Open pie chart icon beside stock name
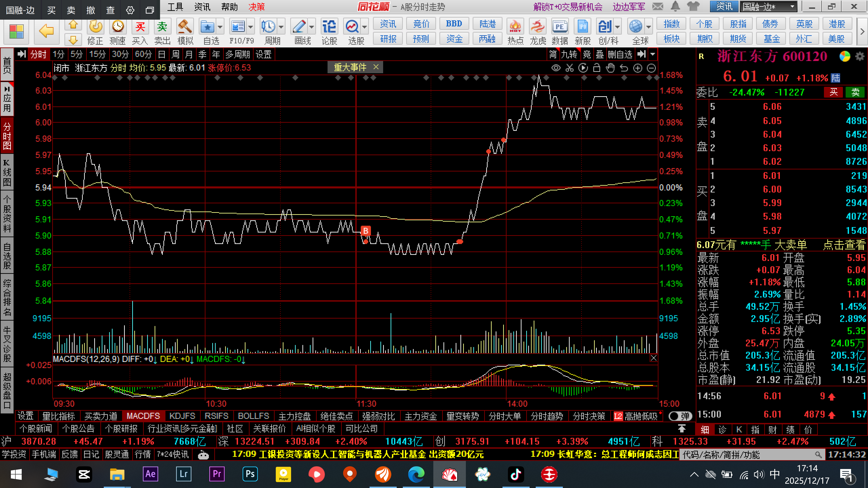 (x=844, y=56)
